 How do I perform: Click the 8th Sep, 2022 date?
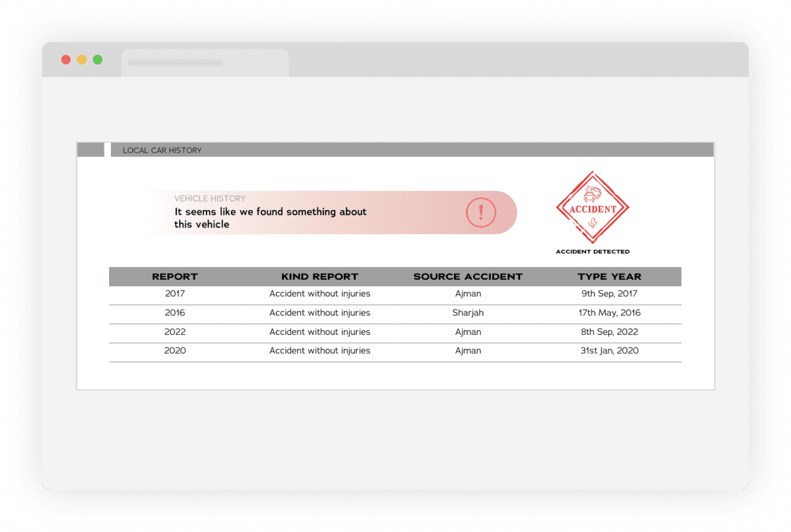pos(609,332)
